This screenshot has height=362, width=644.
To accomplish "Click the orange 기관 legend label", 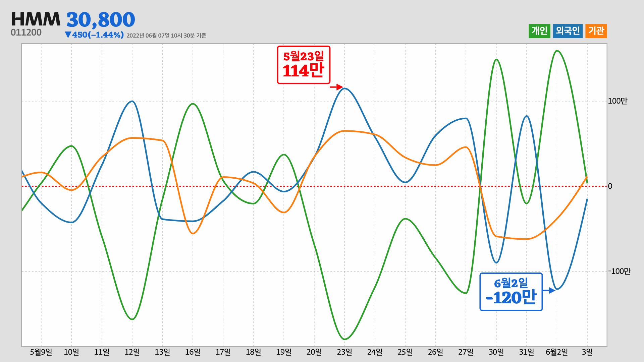I will coord(596,31).
